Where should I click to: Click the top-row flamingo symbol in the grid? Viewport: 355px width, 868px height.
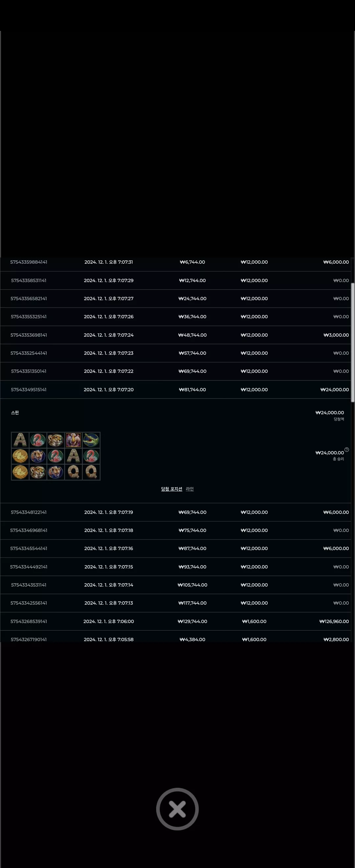38,440
